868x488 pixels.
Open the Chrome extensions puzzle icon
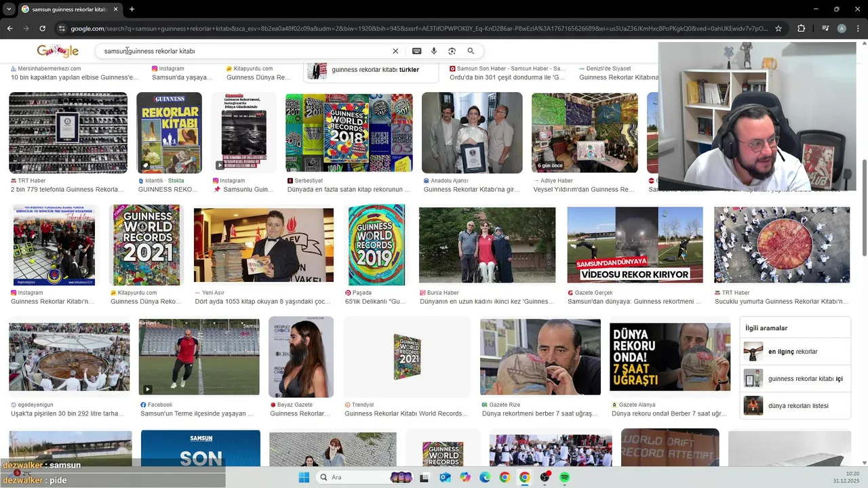[802, 28]
